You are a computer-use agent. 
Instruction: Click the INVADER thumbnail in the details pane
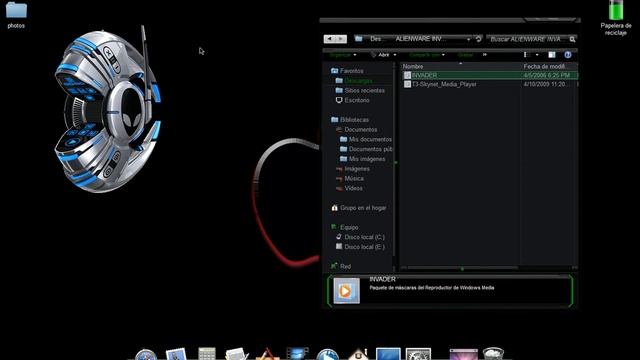(347, 291)
